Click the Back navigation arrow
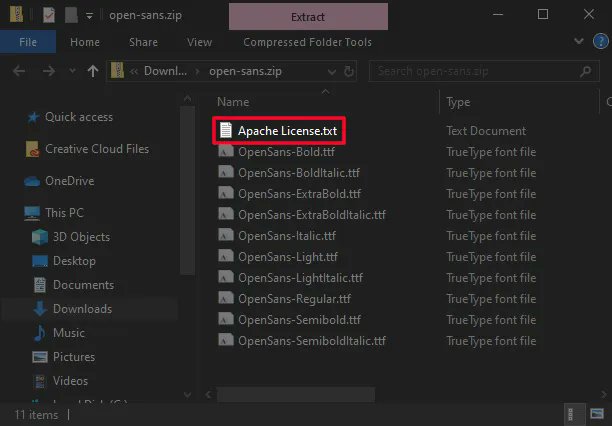 point(19,71)
